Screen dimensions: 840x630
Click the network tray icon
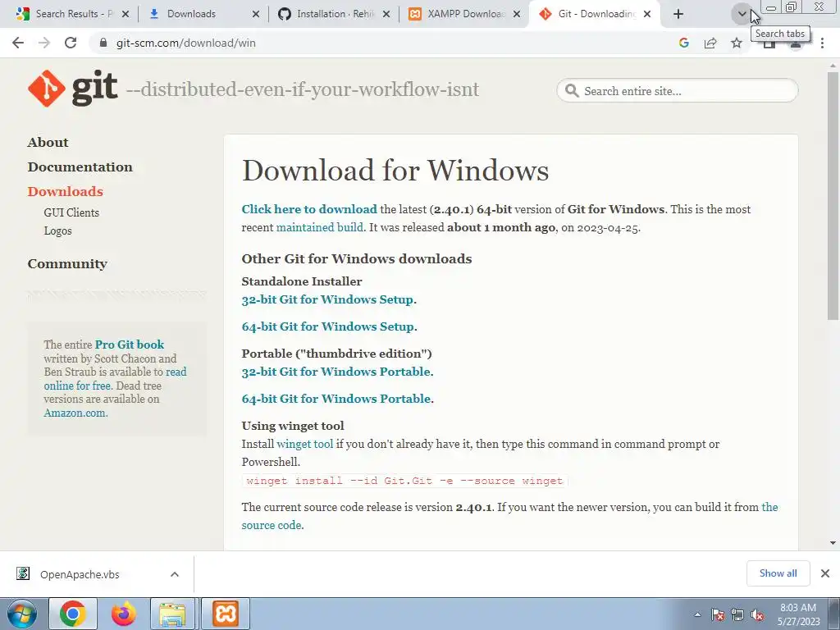(737, 615)
